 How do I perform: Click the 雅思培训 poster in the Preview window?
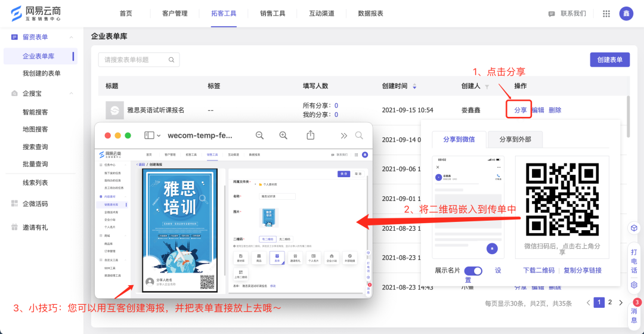click(179, 230)
